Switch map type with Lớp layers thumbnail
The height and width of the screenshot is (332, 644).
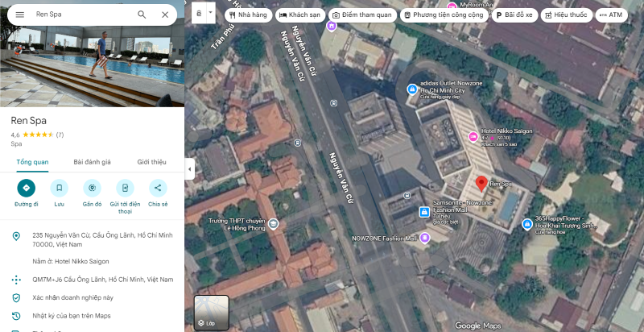pyautogui.click(x=211, y=313)
